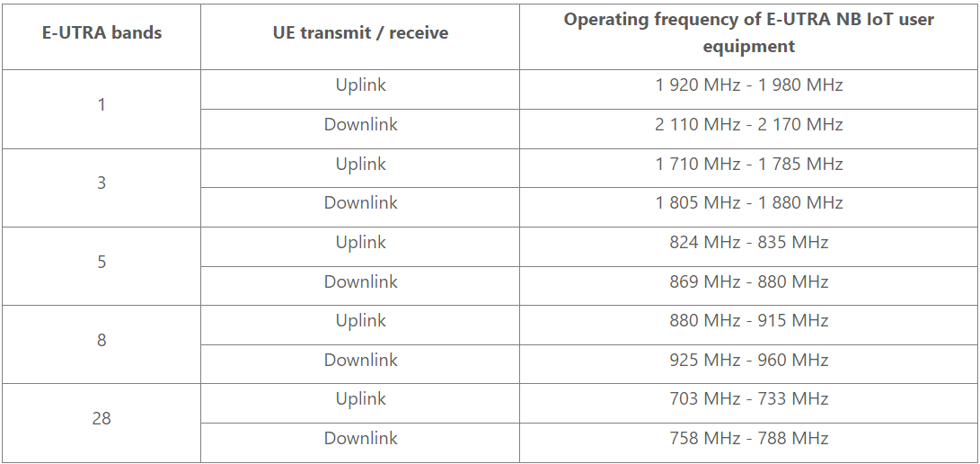980x464 pixels.
Task: Click the "E-UTRA bands" column header
Action: pos(102,32)
